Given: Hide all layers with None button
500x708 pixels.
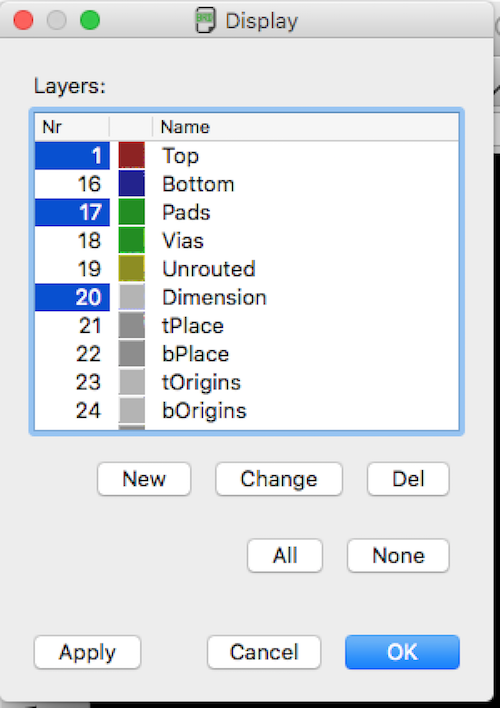Looking at the screenshot, I should pos(398,555).
